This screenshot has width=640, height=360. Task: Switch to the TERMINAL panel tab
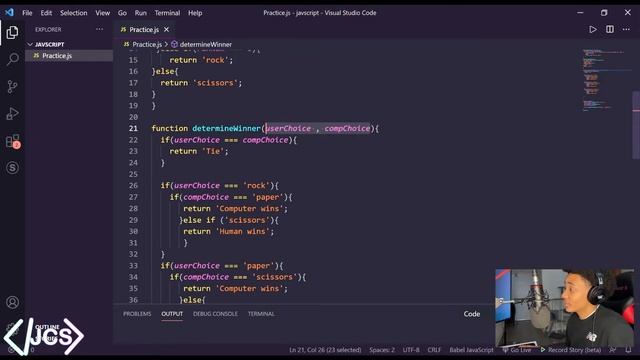click(x=261, y=314)
